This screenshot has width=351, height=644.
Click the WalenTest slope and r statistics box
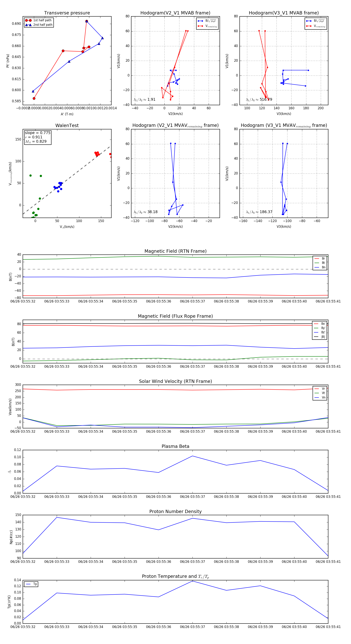click(x=37, y=137)
